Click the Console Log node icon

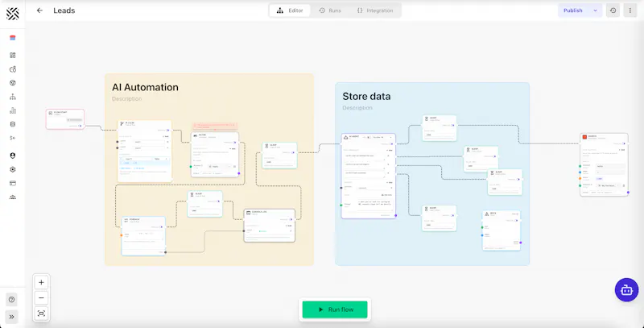point(248,213)
